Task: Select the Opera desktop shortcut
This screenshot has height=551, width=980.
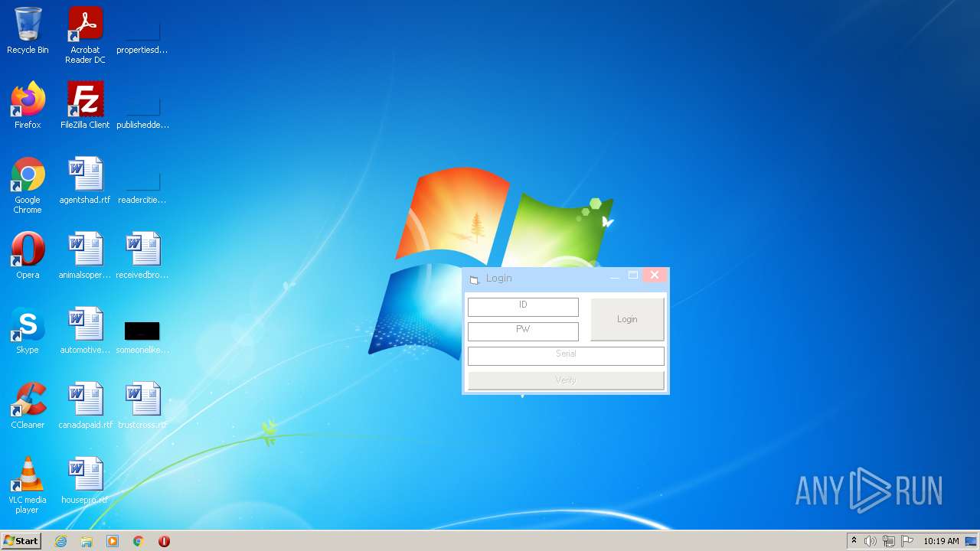Action: click(x=28, y=256)
